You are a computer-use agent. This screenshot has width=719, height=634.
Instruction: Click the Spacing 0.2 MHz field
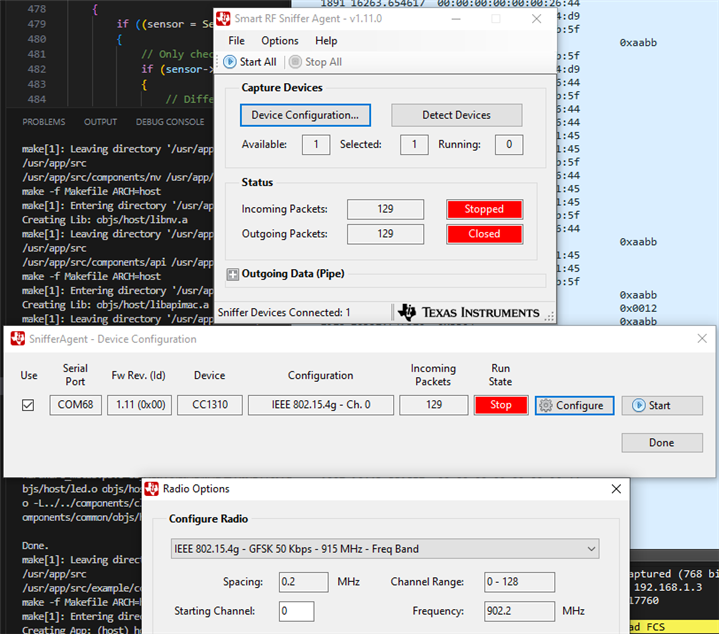(x=304, y=582)
